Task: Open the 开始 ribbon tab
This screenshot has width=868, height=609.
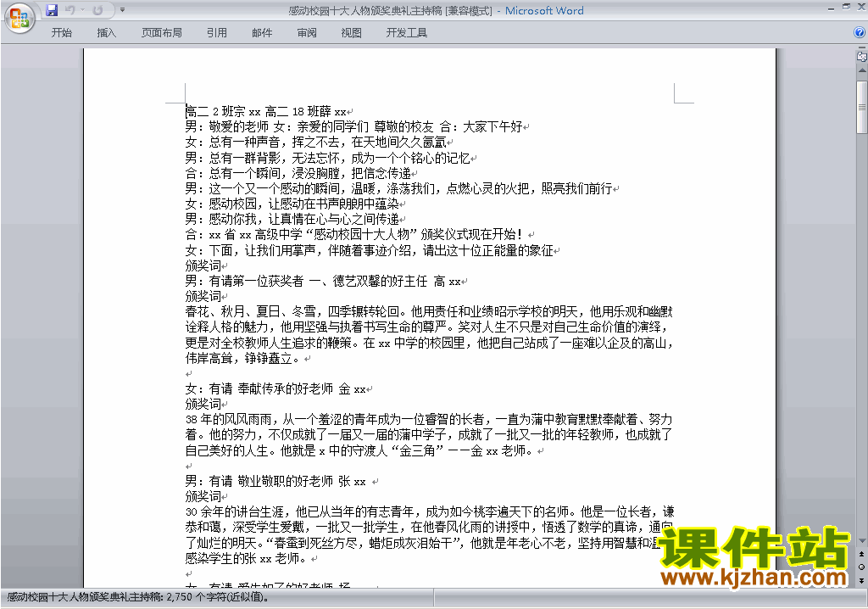Action: click(x=61, y=33)
